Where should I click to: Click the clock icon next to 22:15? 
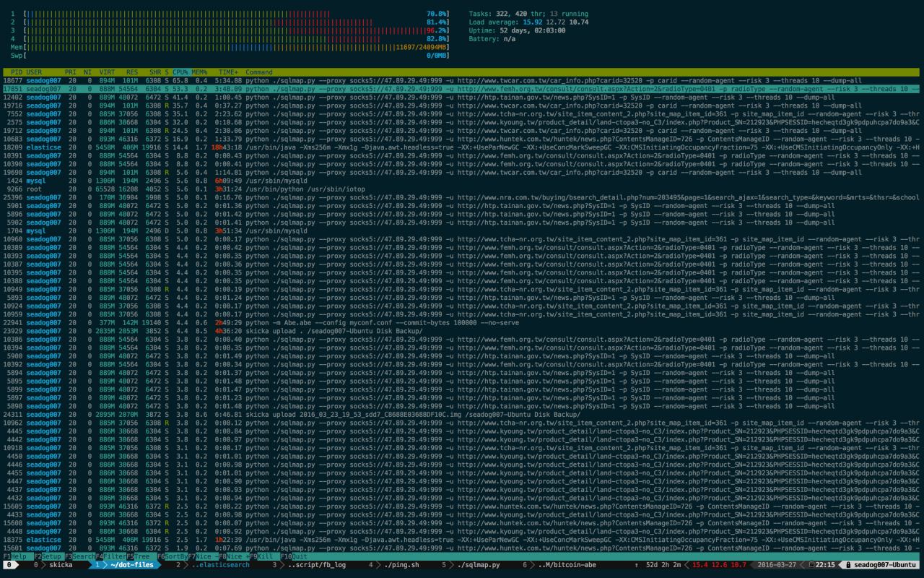click(811, 565)
